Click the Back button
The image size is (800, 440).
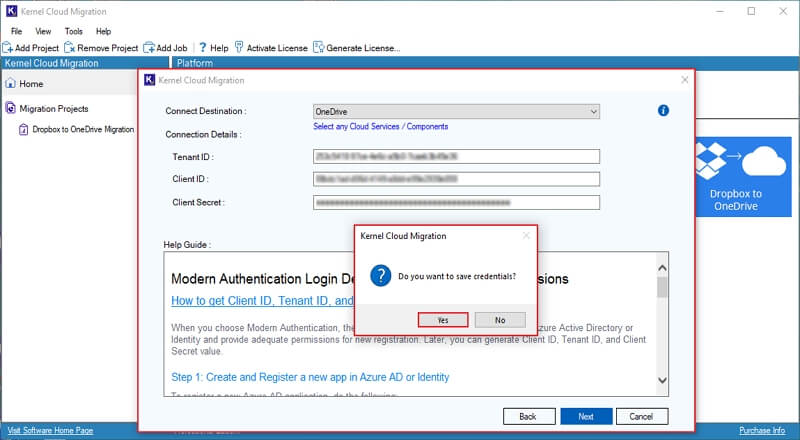(x=528, y=417)
